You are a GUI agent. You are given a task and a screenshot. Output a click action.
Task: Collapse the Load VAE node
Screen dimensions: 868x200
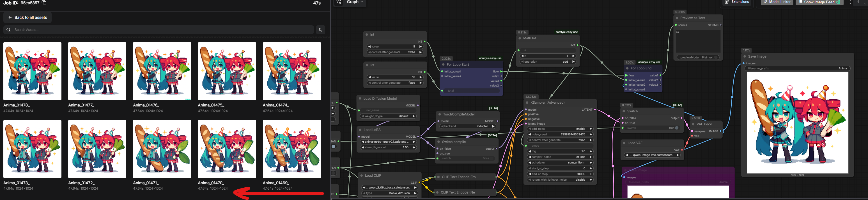624,143
